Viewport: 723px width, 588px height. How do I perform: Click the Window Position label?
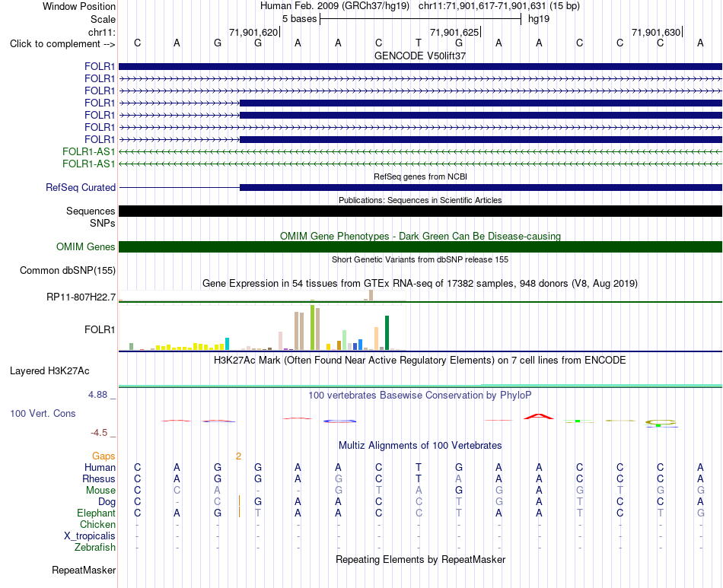click(79, 6)
